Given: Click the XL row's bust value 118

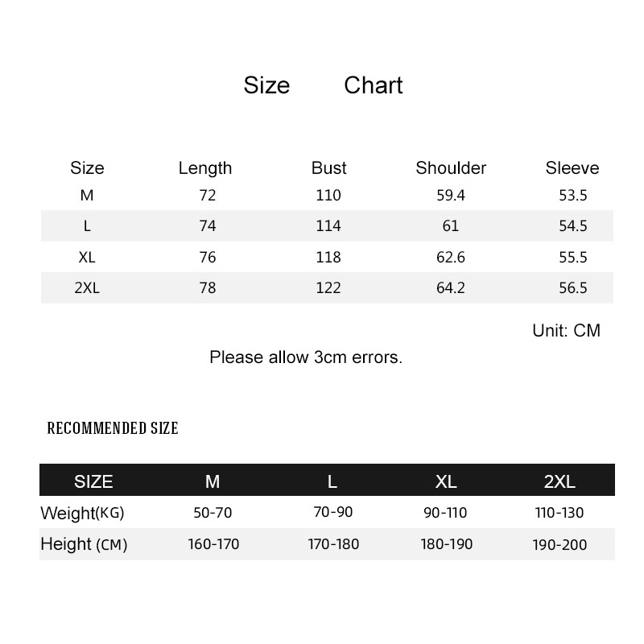Looking at the screenshot, I should [x=328, y=258].
